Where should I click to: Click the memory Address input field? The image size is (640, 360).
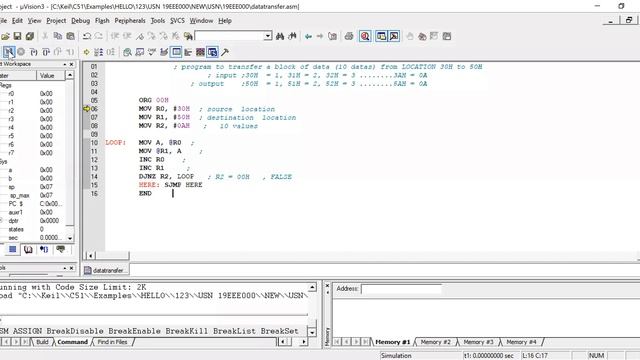click(x=401, y=289)
